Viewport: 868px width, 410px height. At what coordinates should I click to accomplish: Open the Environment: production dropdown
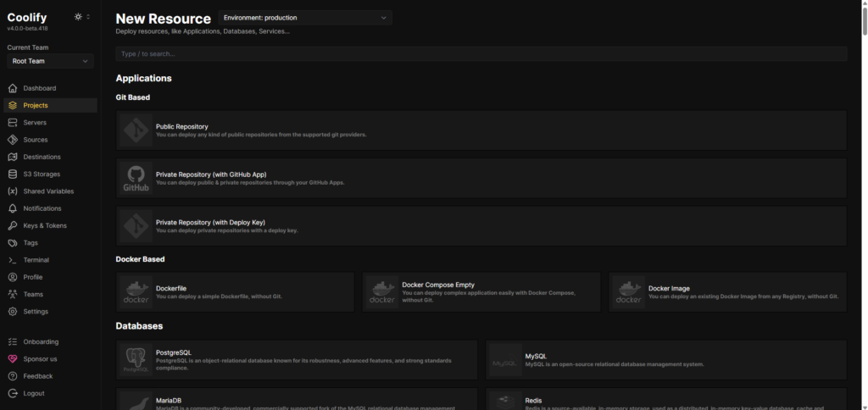[x=305, y=18]
